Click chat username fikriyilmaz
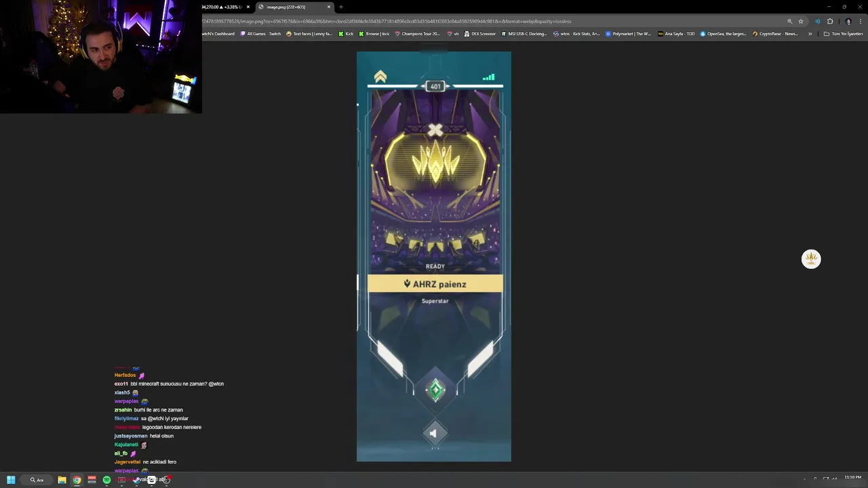Viewport: 868px width, 488px height. (126, 419)
